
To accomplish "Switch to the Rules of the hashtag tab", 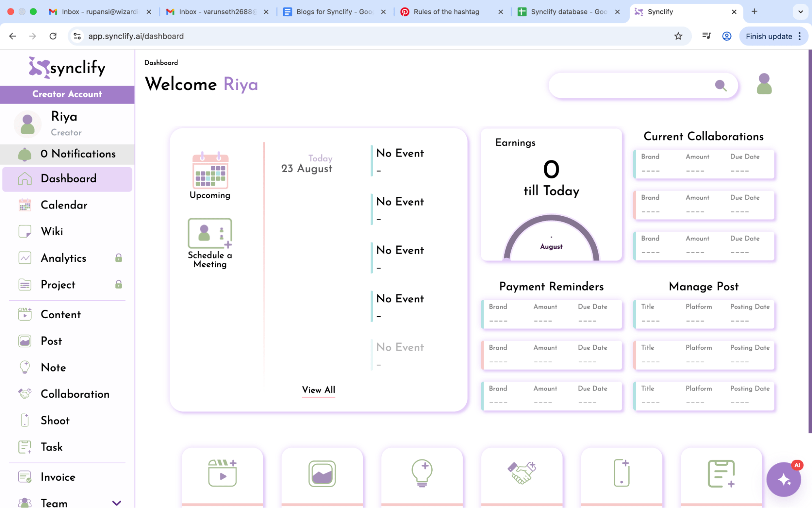I will pyautogui.click(x=445, y=12).
